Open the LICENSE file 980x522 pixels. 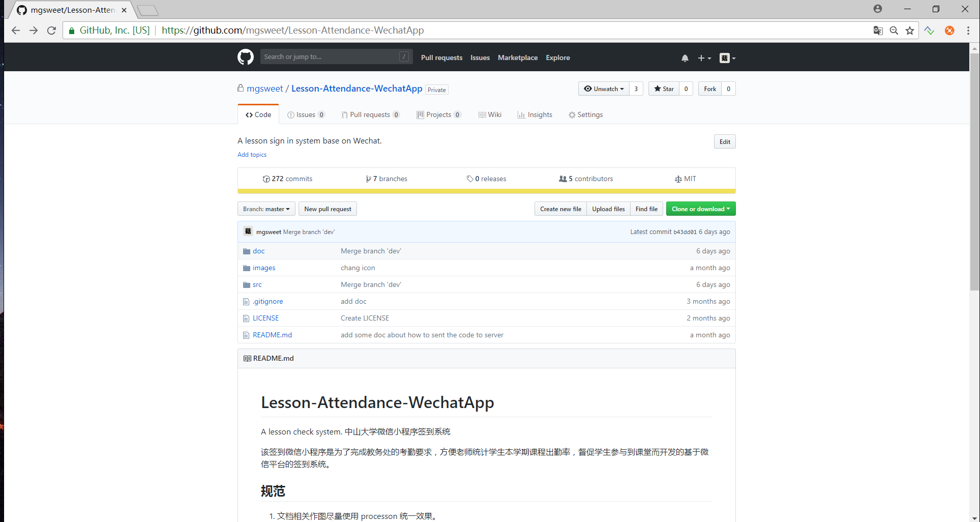265,318
